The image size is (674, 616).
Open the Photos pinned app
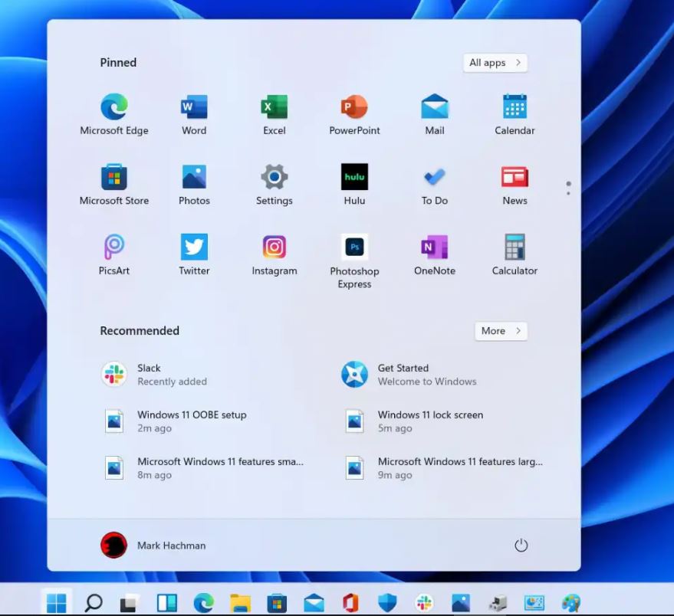194,184
